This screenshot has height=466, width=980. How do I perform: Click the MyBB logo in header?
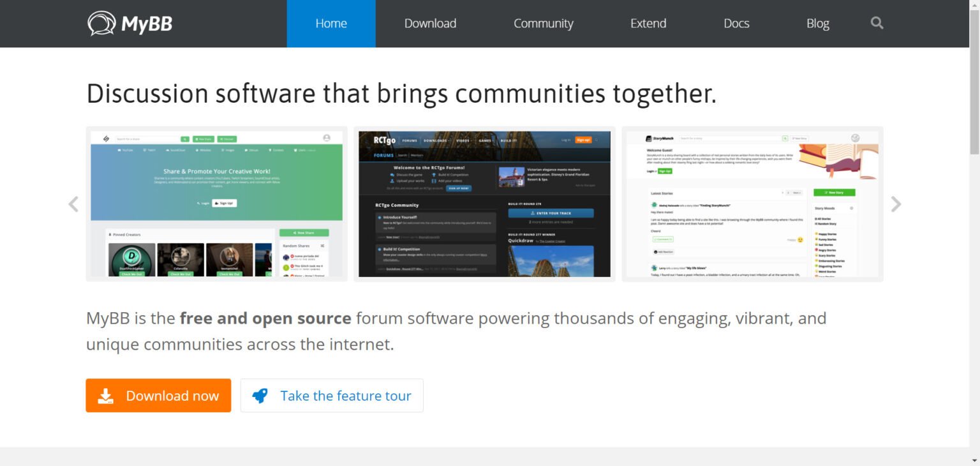coord(130,24)
